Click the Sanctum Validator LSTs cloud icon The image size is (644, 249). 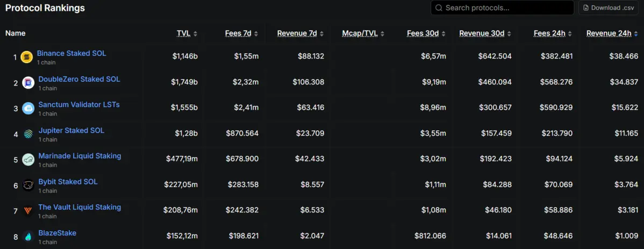point(28,109)
